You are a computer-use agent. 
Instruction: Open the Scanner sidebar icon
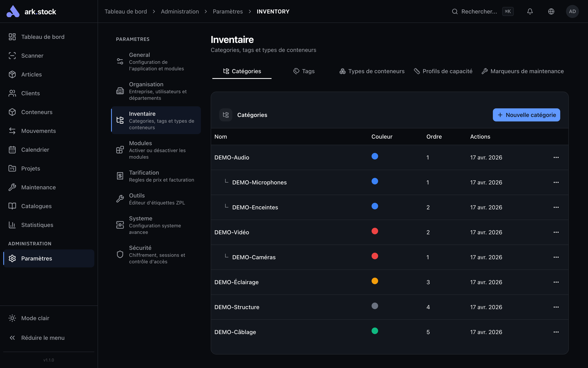(x=12, y=55)
